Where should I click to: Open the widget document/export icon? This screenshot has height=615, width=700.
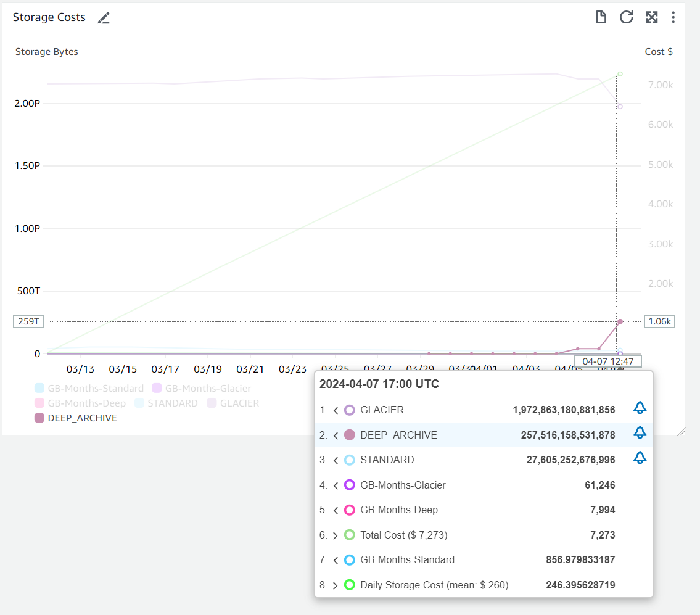click(x=601, y=17)
